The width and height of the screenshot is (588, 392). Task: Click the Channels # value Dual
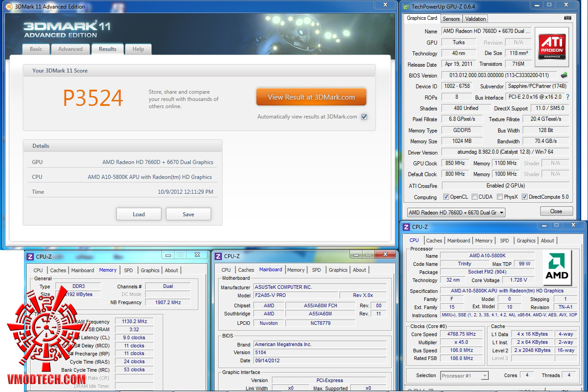pyautogui.click(x=168, y=286)
